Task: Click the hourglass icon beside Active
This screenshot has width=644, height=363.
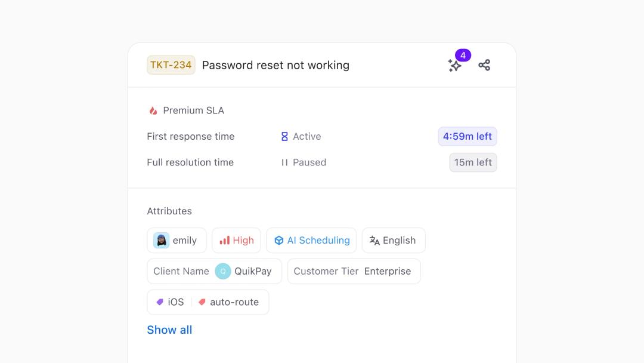Action: [x=283, y=136]
